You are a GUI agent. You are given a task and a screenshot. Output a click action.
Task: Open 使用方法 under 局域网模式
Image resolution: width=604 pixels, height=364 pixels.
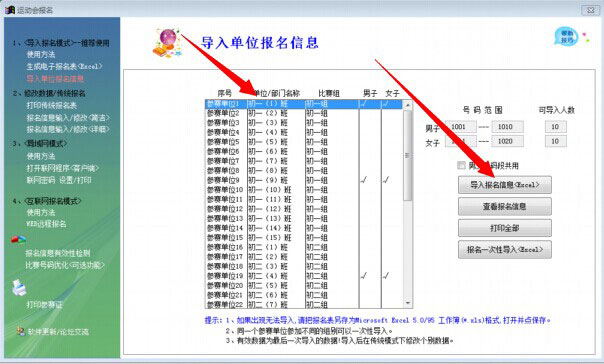pos(41,156)
